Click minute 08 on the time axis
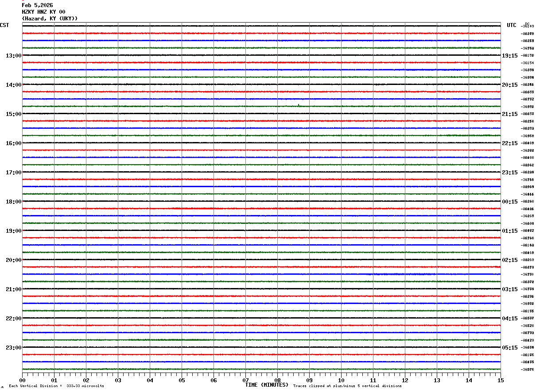Screen dimensions: 536x392 (277, 380)
